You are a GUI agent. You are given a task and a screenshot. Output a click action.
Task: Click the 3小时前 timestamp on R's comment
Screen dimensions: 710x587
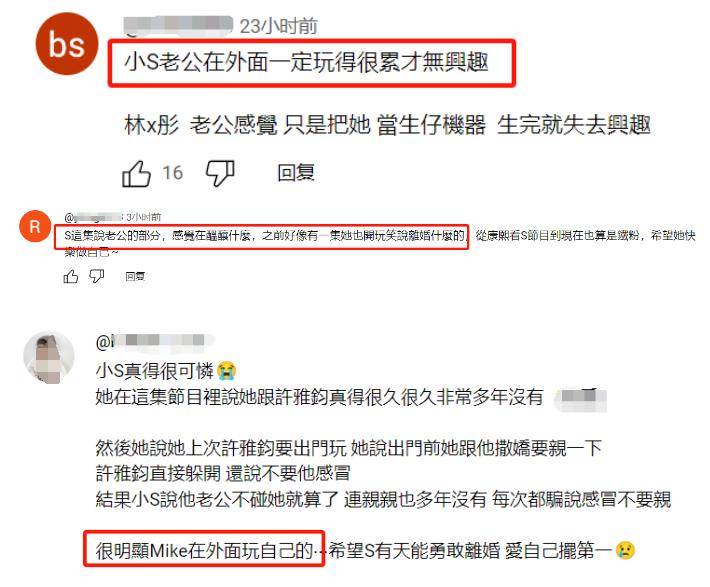144,217
